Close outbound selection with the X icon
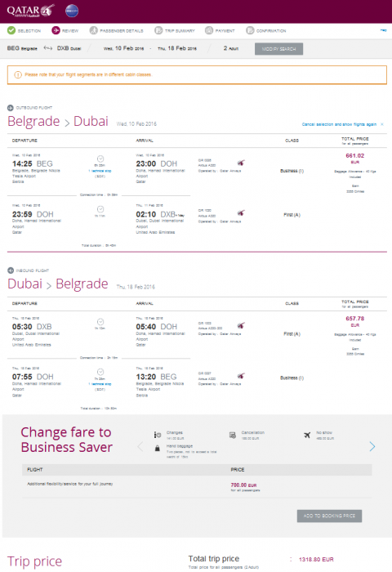This screenshot has width=392, height=572. (381, 124)
